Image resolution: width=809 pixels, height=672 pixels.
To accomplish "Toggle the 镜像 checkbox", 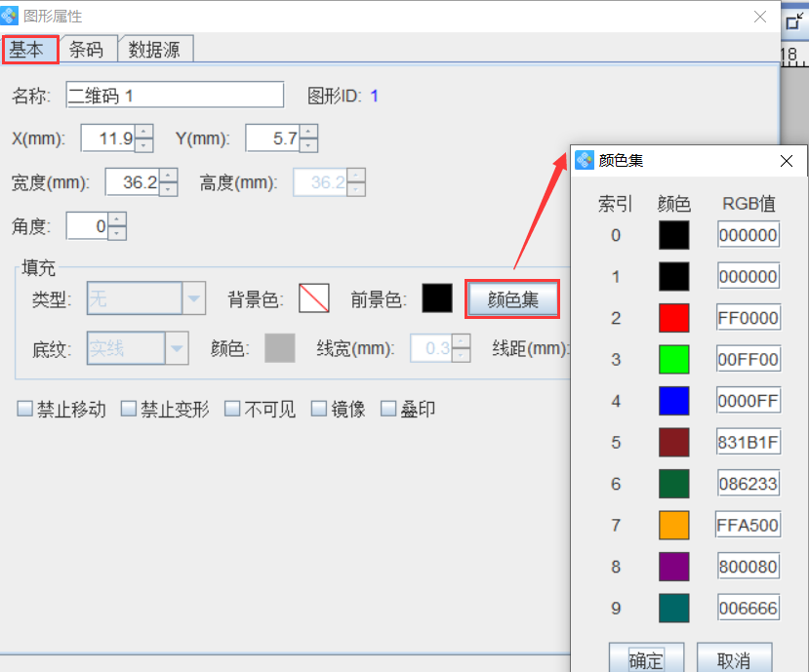I will 317,409.
